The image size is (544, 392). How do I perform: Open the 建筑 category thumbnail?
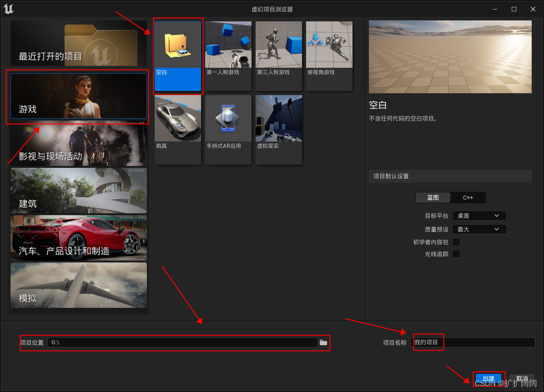pyautogui.click(x=77, y=191)
